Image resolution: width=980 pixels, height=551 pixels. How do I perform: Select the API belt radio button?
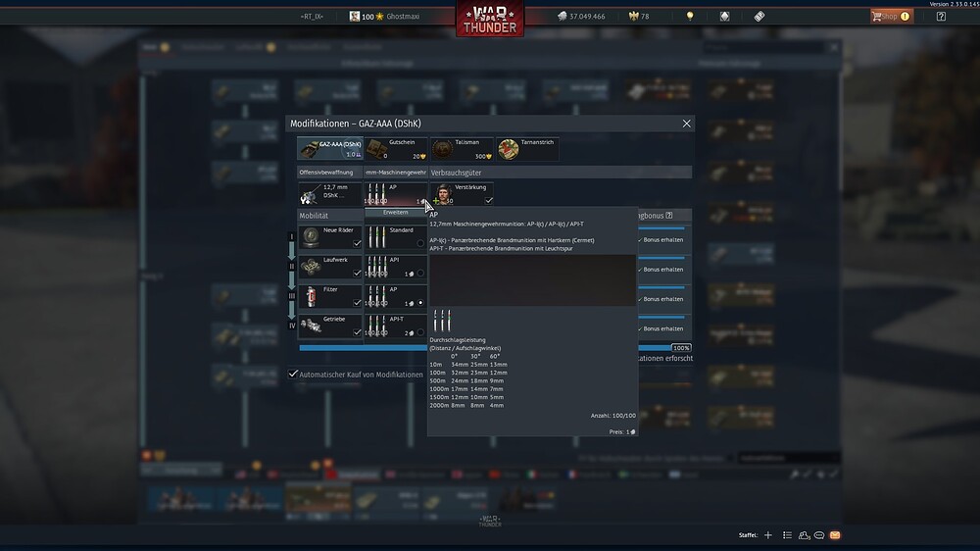(x=420, y=274)
